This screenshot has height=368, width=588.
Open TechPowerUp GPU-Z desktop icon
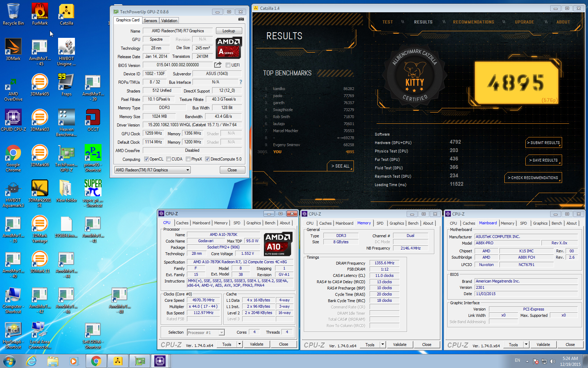(66, 158)
